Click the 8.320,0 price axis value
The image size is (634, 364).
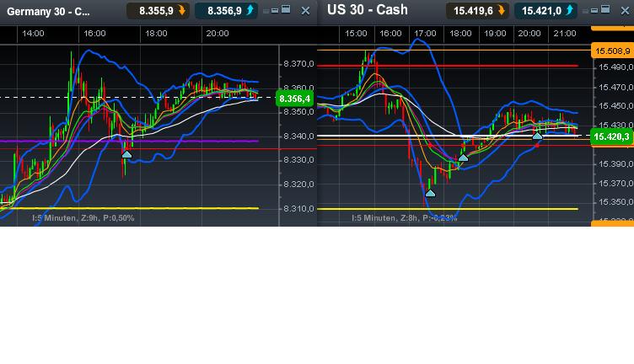pos(298,185)
